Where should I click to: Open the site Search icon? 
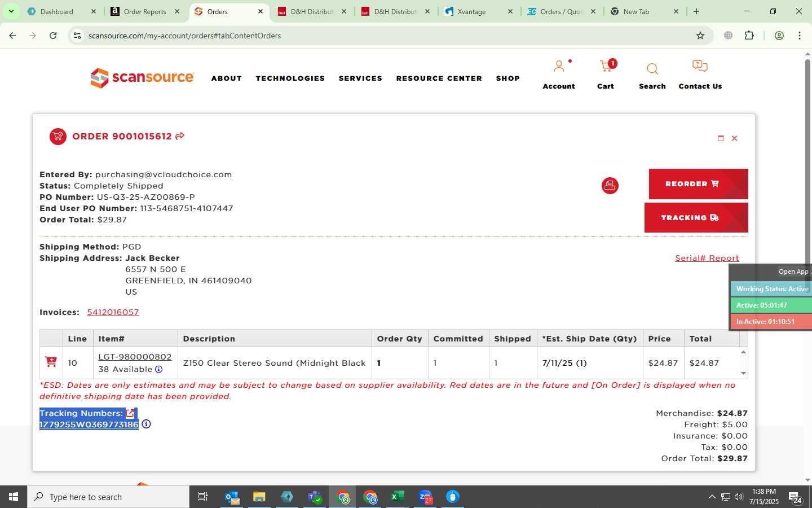coord(652,76)
